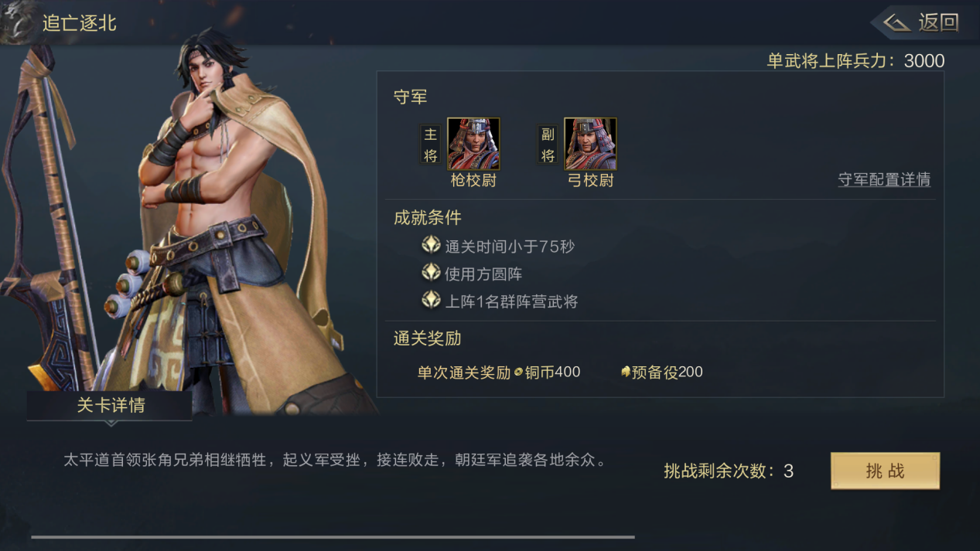
Task: Open 守军配置详情 link
Action: (884, 179)
